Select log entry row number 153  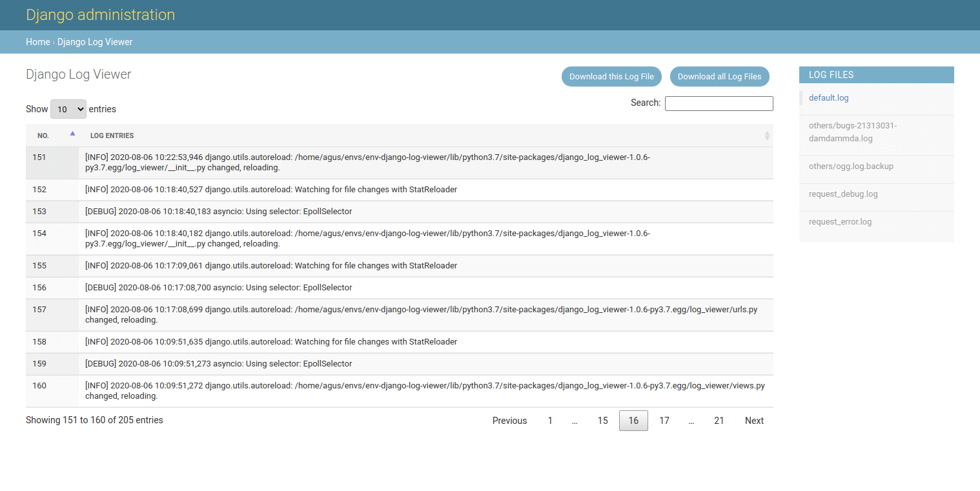(218, 212)
